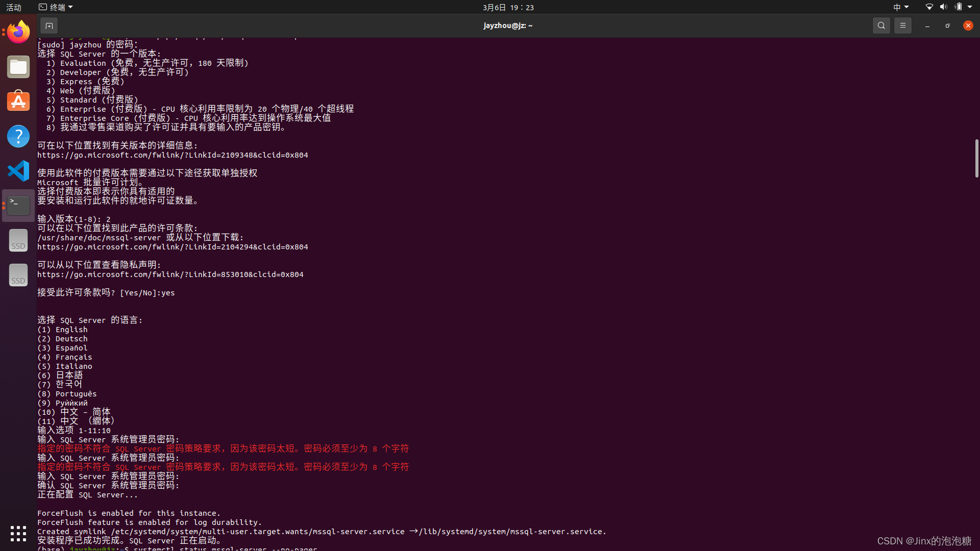Image resolution: width=980 pixels, height=551 pixels.
Task: Open the Help icon in dock
Action: [x=18, y=136]
